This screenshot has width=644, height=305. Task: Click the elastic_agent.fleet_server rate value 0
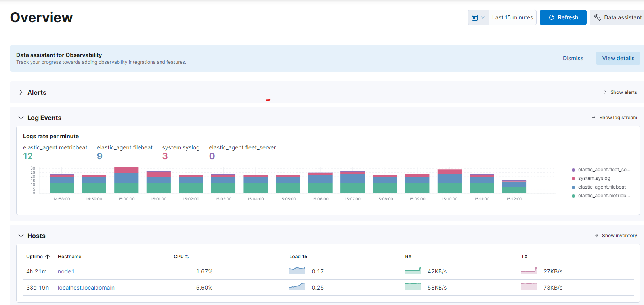tap(212, 156)
